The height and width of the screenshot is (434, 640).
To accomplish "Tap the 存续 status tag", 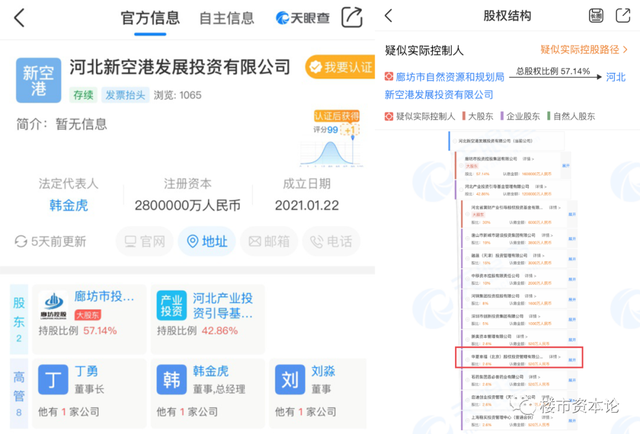I will (x=83, y=95).
